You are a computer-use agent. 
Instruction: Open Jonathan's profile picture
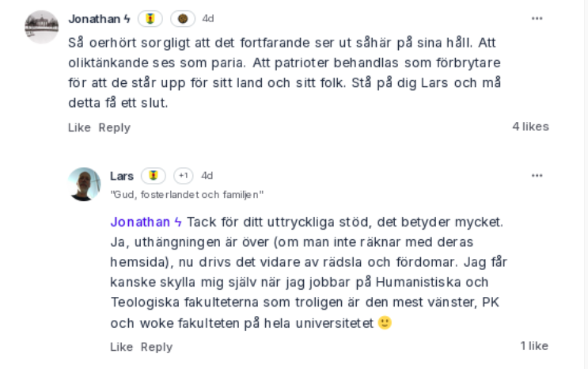[42, 27]
